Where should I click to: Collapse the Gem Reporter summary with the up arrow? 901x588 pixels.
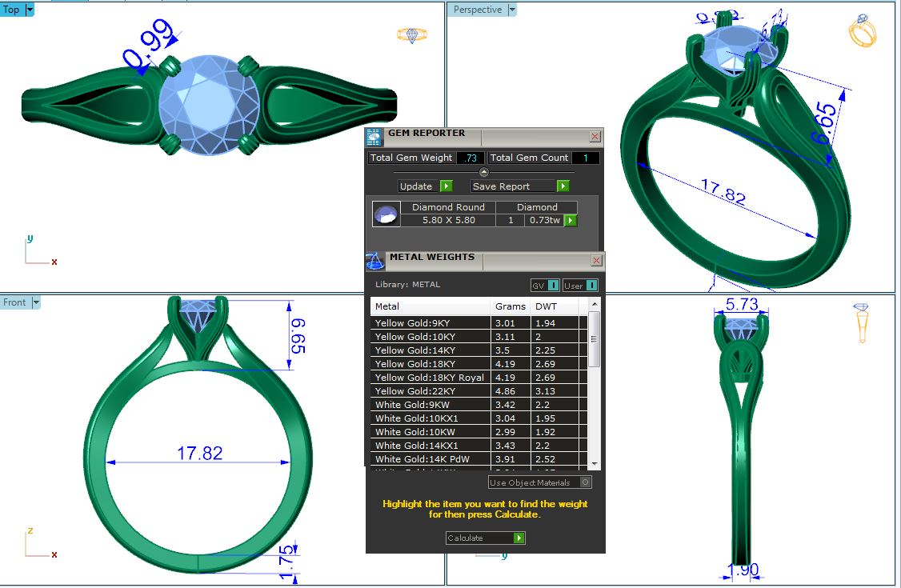[483, 172]
